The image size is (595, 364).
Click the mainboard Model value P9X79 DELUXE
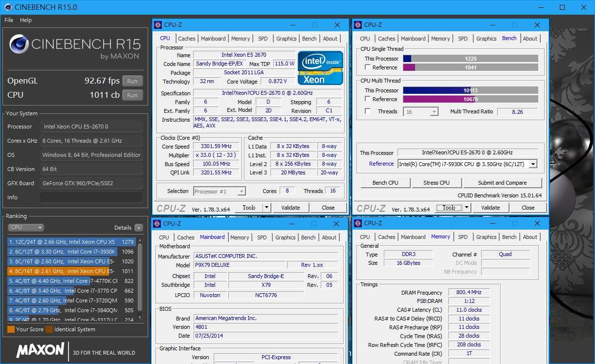(x=239, y=265)
